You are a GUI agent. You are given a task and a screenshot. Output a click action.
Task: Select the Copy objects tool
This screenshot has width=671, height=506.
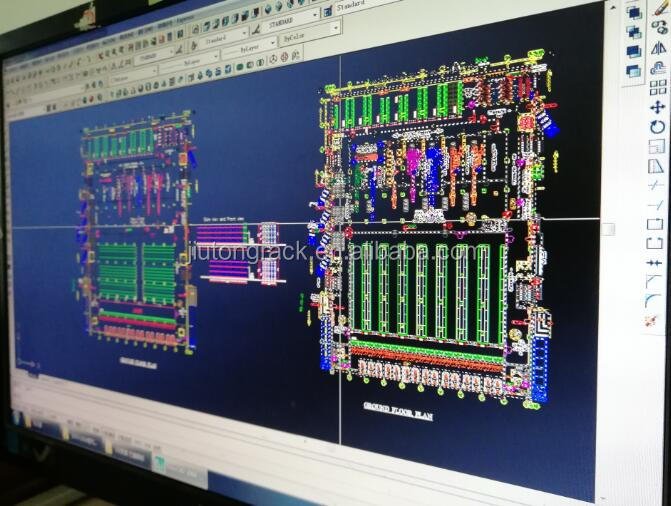click(660, 28)
